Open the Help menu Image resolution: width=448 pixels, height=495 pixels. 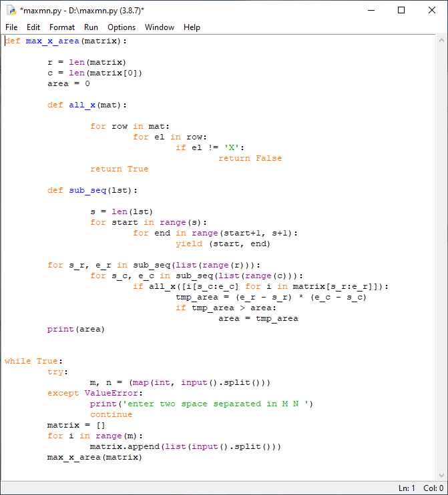click(x=192, y=27)
